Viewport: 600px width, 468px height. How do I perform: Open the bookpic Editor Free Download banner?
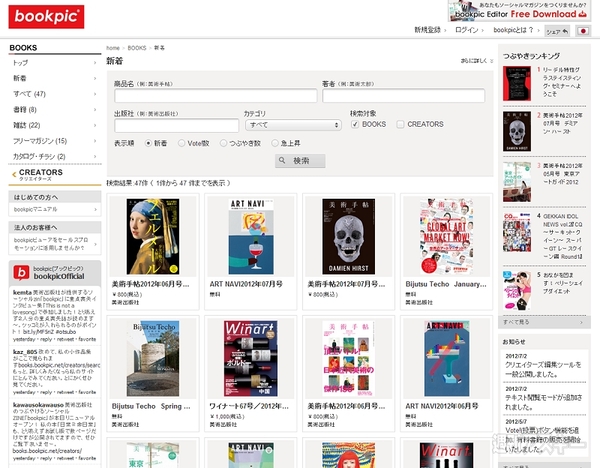point(519,11)
